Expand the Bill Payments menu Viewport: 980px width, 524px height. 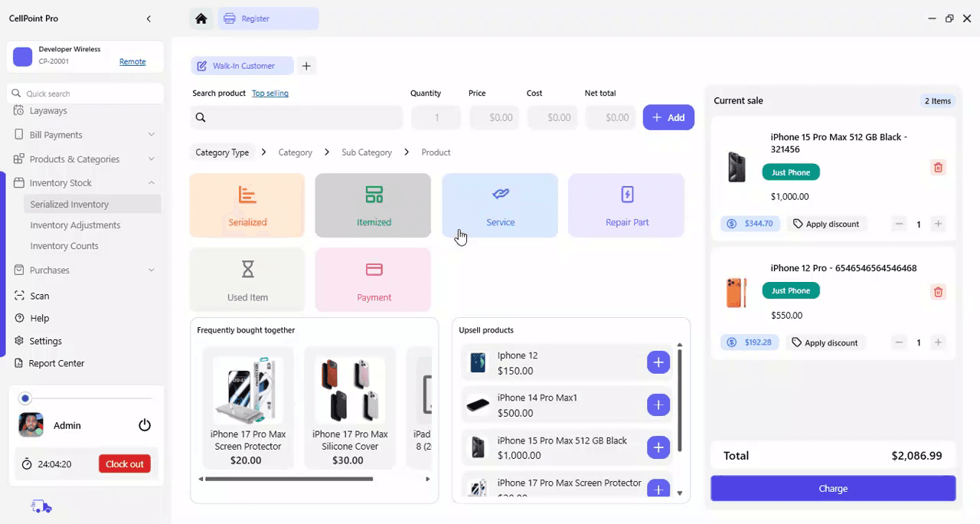(x=84, y=135)
